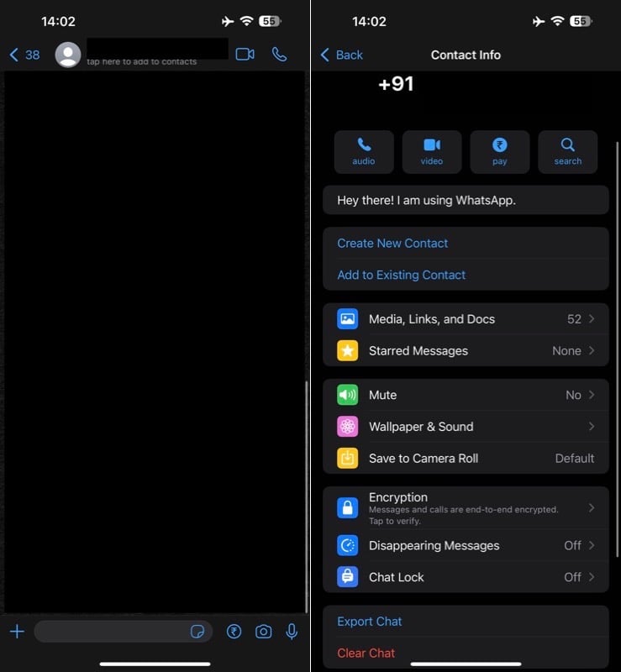The width and height of the screenshot is (621, 672).
Task: Tap battery indicator on right screen
Action: coord(581,21)
